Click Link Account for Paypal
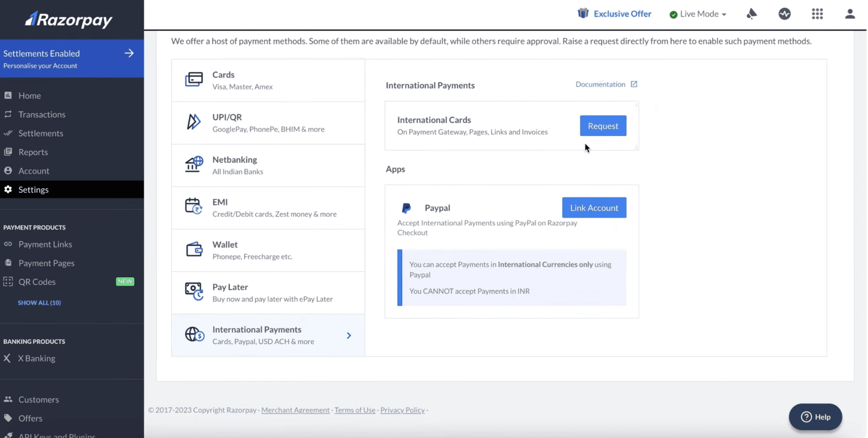Image resolution: width=868 pixels, height=438 pixels. (x=594, y=207)
